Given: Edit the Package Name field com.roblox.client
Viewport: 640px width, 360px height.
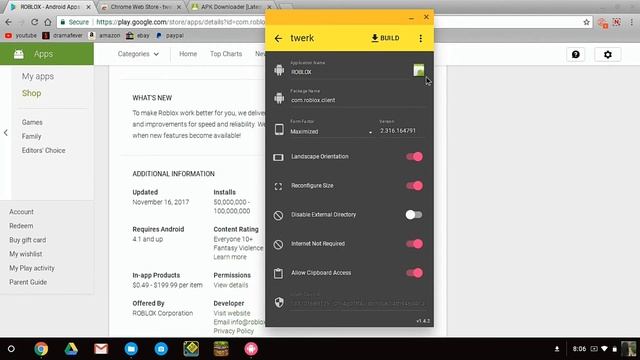Looking at the screenshot, I should (358, 100).
